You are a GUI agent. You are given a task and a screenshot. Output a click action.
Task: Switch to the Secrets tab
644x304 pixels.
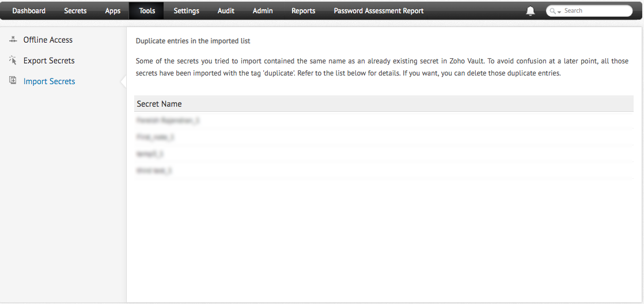(75, 11)
